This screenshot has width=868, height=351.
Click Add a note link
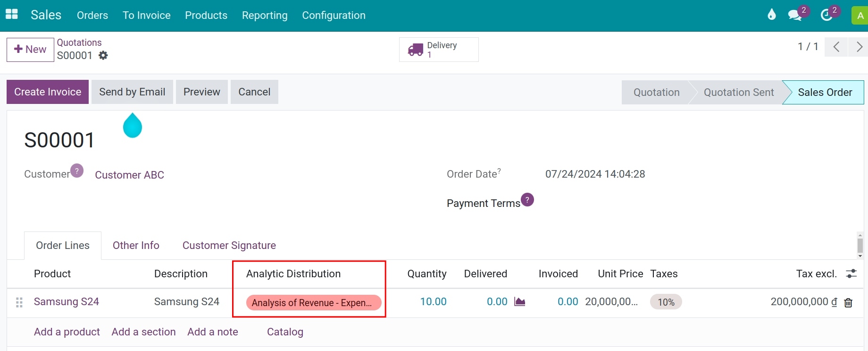(213, 332)
